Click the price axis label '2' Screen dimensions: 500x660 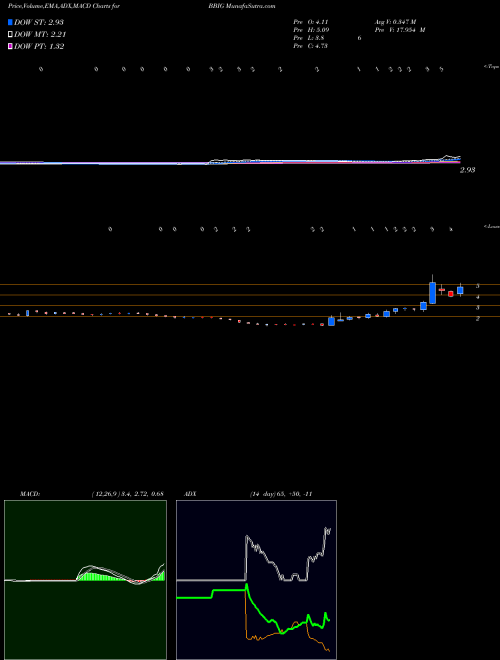477,319
